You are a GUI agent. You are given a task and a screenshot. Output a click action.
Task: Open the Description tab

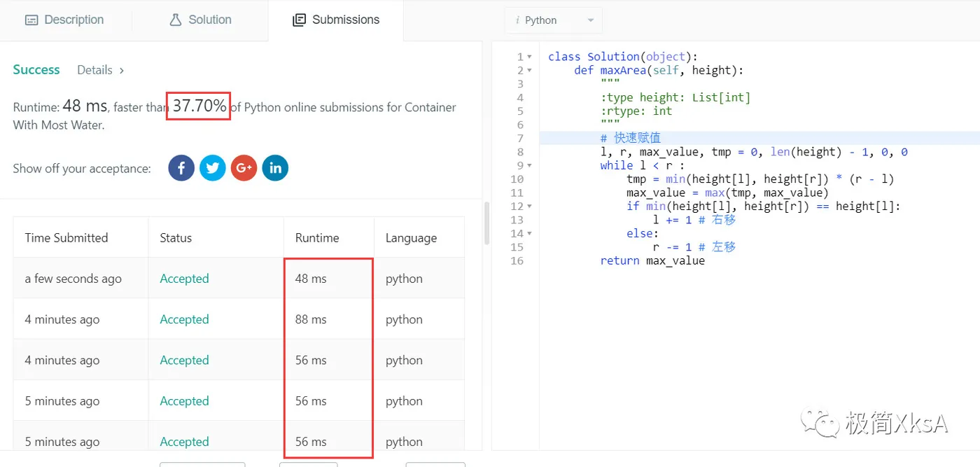coord(64,20)
